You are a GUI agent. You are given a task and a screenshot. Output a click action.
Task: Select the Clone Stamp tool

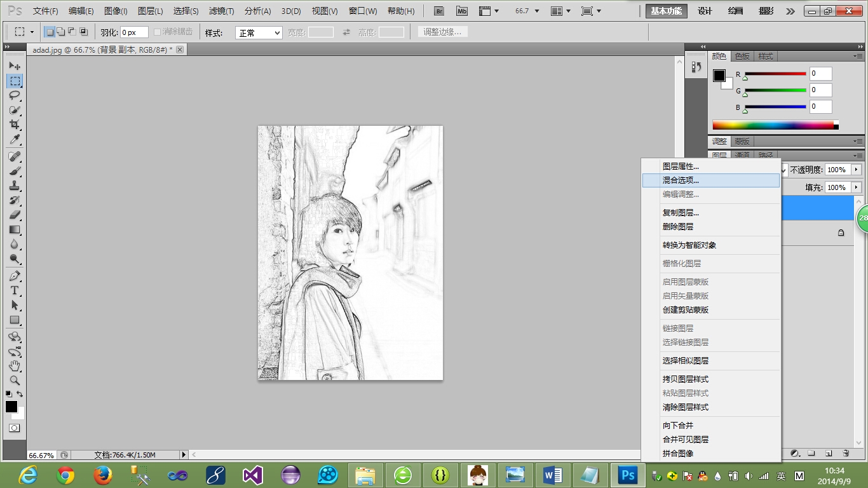[x=15, y=186]
